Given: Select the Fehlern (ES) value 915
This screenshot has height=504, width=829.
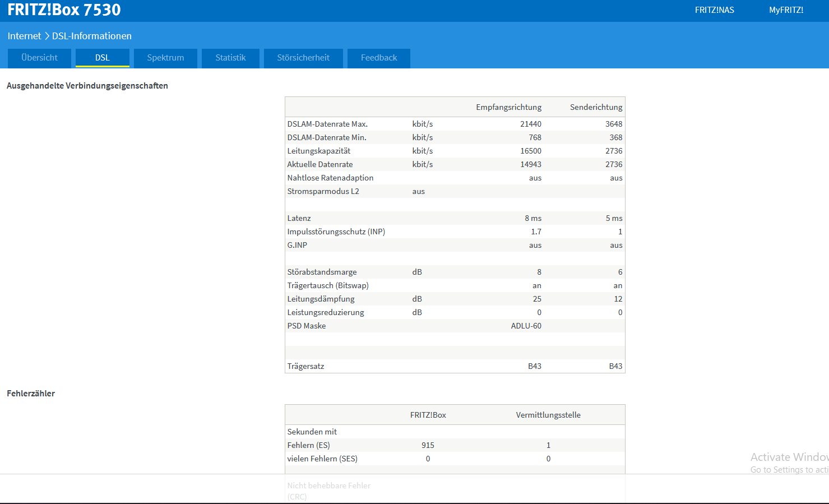Looking at the screenshot, I should point(428,445).
